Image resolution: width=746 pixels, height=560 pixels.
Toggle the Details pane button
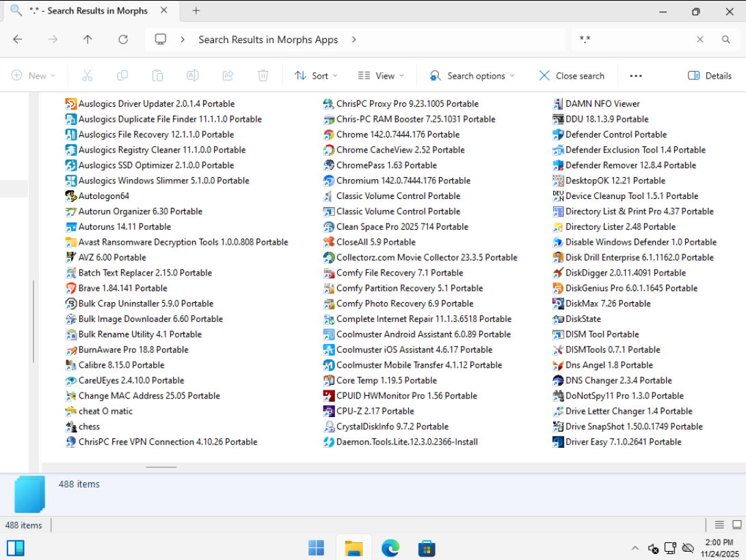coord(710,76)
